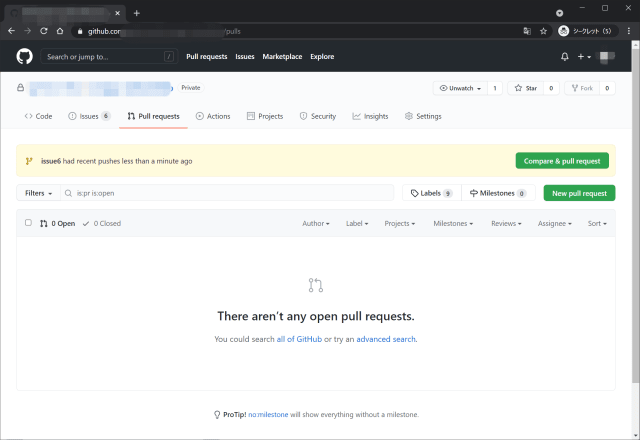The image size is (640, 440).
Task: Open a new browser tab
Action: click(137, 13)
